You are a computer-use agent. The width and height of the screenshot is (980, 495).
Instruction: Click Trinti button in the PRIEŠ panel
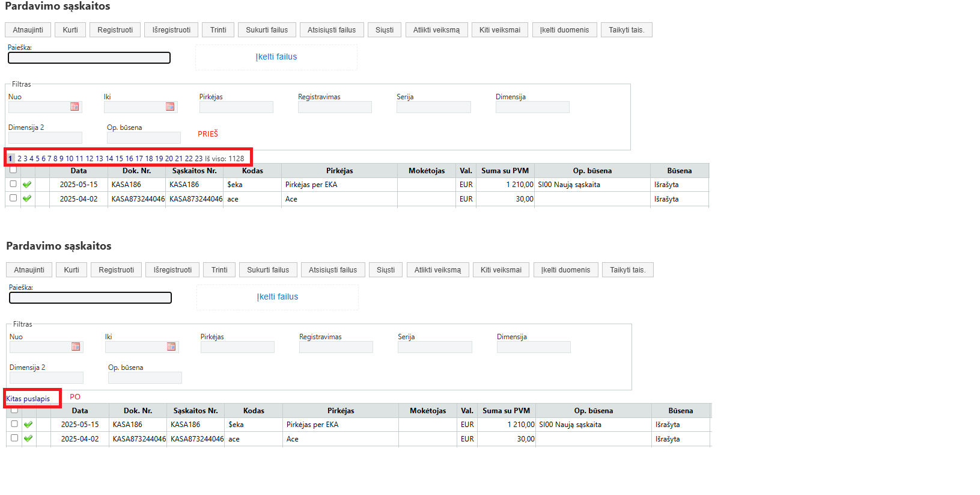click(x=218, y=30)
